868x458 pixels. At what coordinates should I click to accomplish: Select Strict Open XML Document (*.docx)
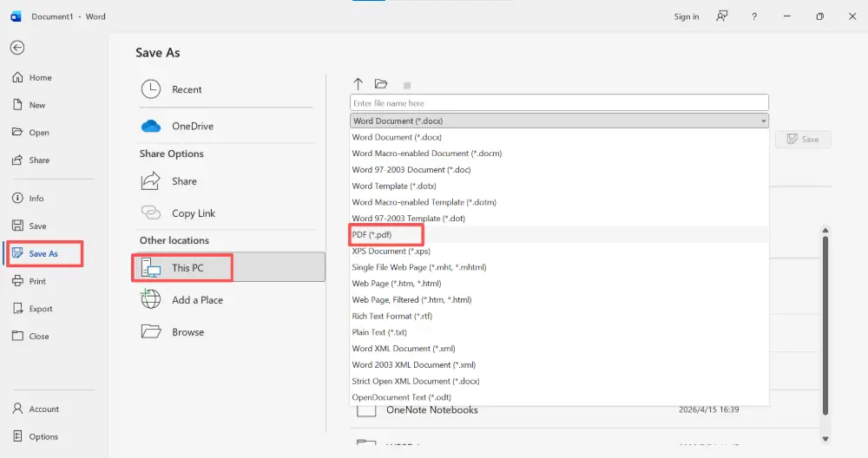pyautogui.click(x=559, y=381)
